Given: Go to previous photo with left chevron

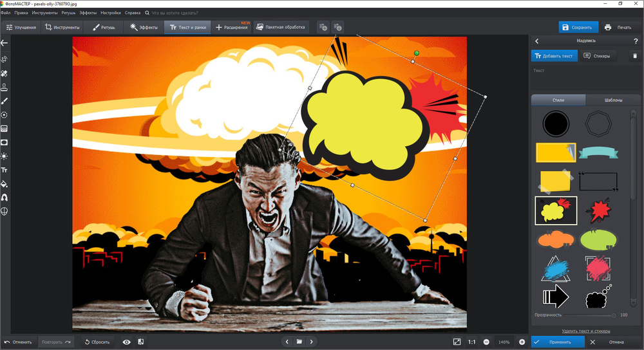Looking at the screenshot, I should pos(287,342).
